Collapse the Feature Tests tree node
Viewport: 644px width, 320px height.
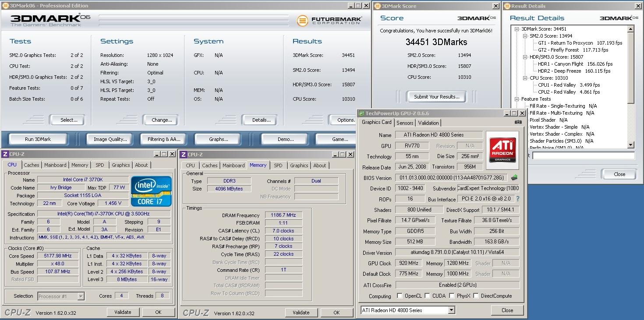(x=517, y=99)
